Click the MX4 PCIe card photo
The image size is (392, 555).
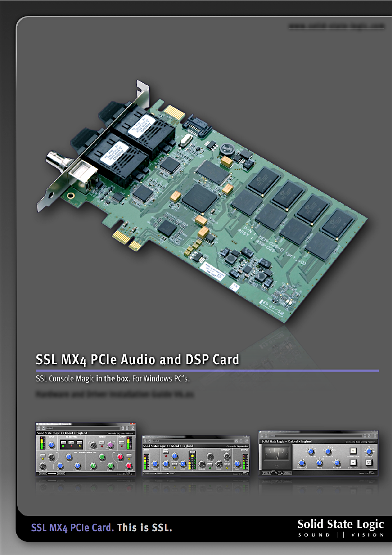pyautogui.click(x=203, y=201)
